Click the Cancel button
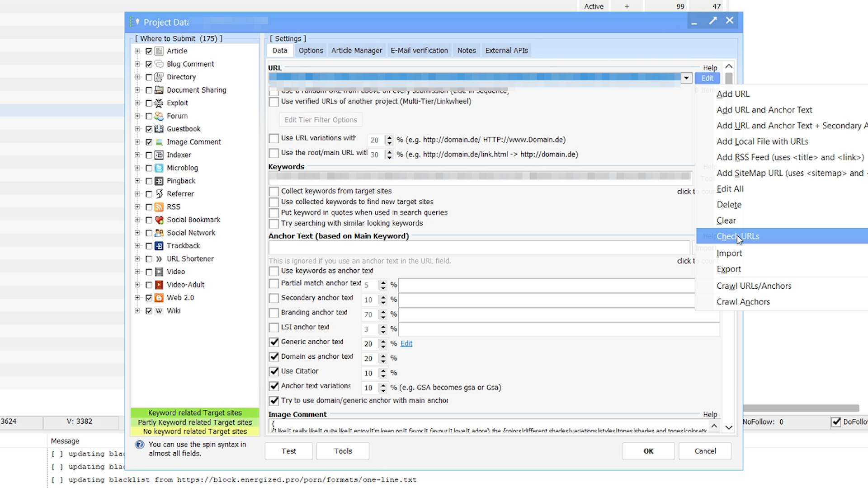Image resolution: width=868 pixels, height=488 pixels. [x=705, y=451]
